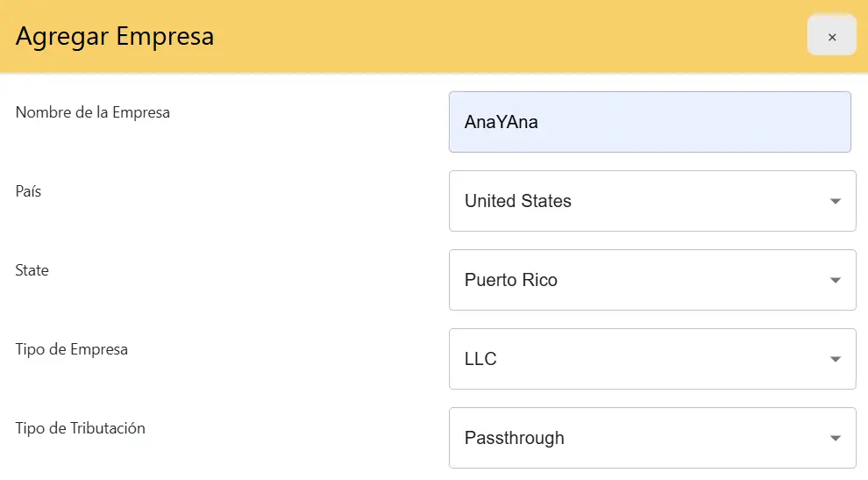Click the País label
This screenshot has width=868, height=480.
click(28, 191)
